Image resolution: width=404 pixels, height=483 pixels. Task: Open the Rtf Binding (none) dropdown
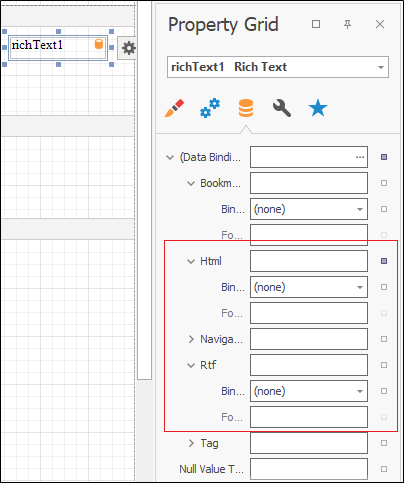pos(309,391)
